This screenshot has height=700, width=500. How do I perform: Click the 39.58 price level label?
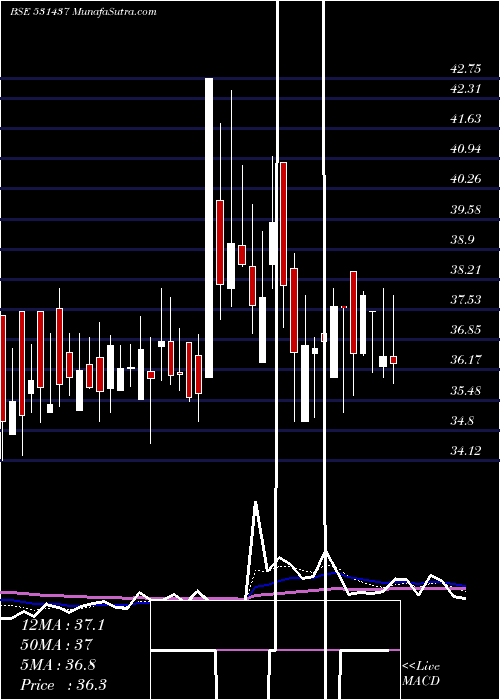466,209
